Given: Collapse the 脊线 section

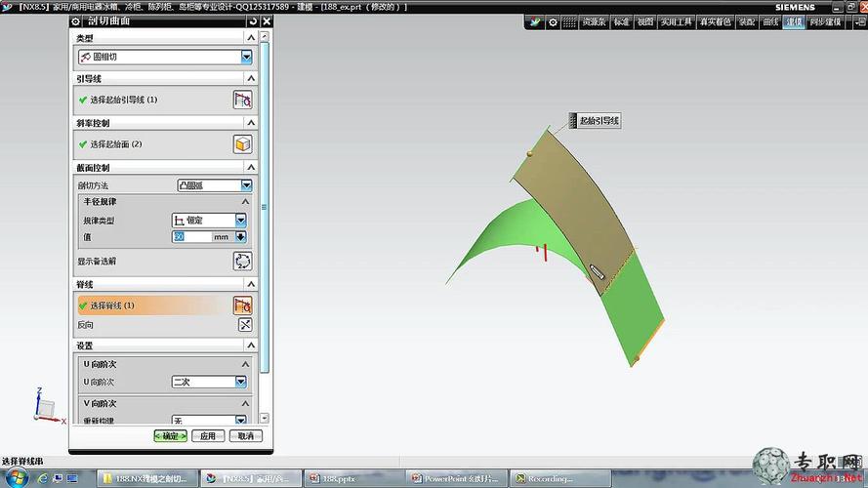Looking at the screenshot, I should tap(251, 284).
